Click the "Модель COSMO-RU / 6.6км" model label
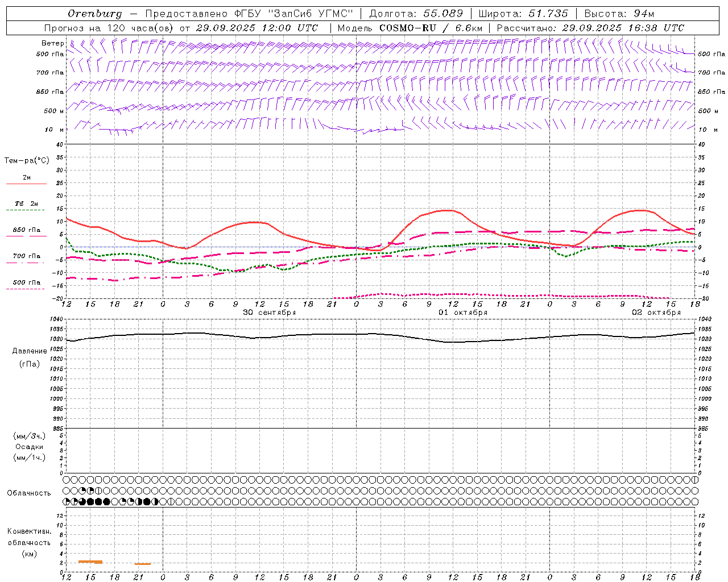Screen dimensions: 728x582 pos(409,28)
